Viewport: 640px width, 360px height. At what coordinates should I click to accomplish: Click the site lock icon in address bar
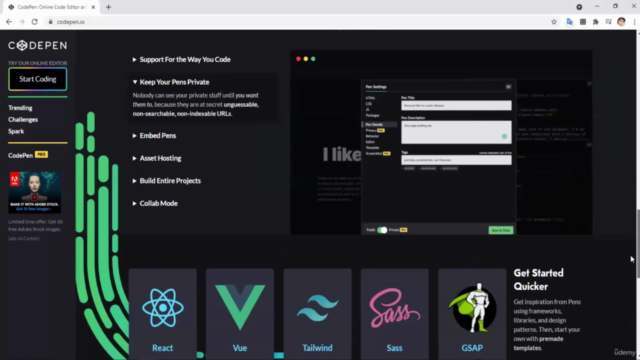pyautogui.click(x=51, y=22)
